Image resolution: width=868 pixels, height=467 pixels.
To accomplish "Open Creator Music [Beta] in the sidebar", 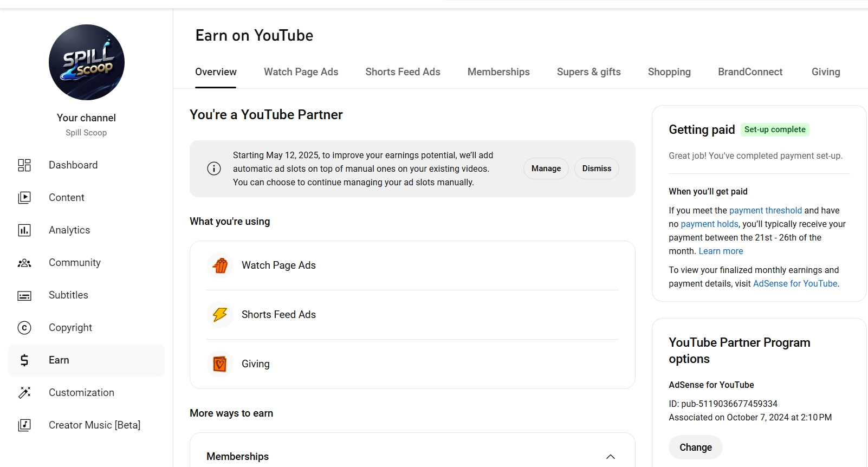I will click(86, 425).
